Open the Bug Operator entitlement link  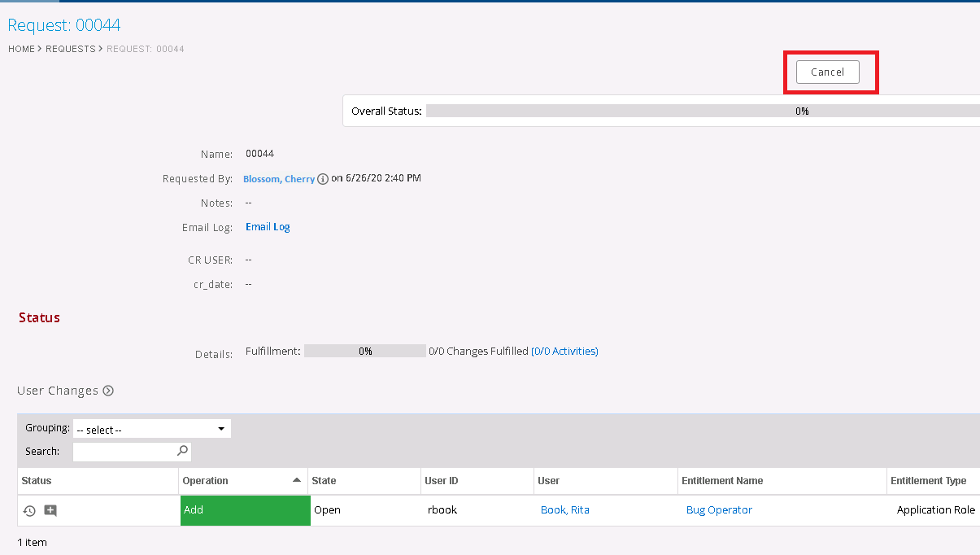click(719, 510)
